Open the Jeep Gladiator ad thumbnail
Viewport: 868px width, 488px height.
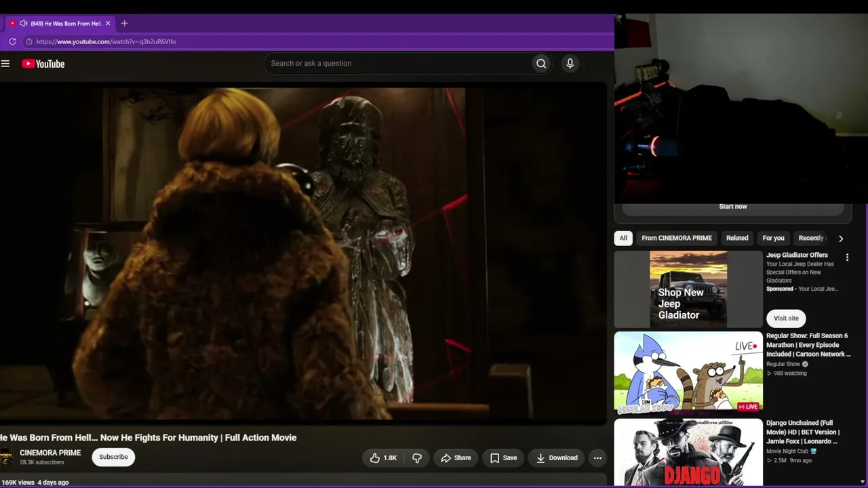(x=688, y=289)
